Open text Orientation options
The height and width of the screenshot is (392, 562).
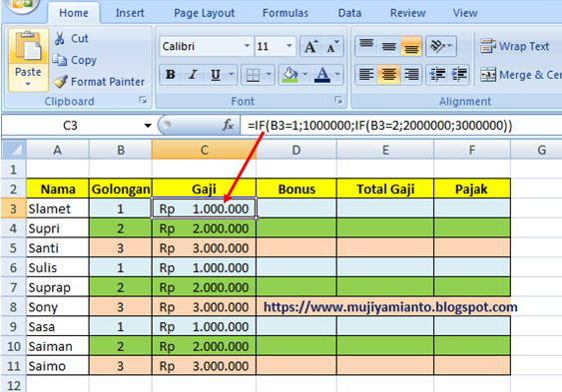[x=441, y=46]
